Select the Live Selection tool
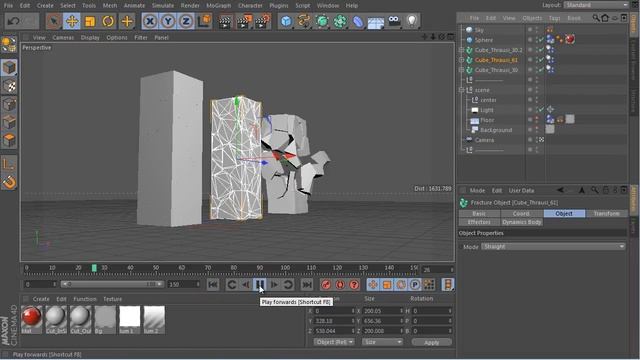 [53, 21]
